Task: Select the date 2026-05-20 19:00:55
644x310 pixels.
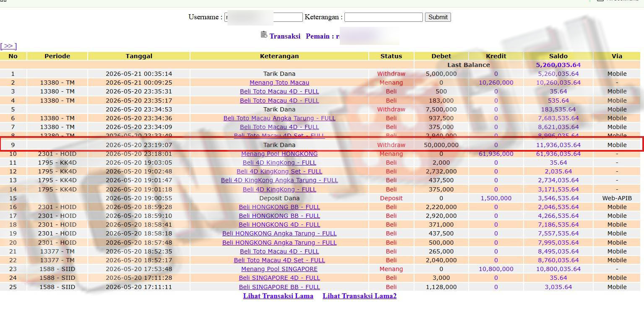Action: pos(139,198)
